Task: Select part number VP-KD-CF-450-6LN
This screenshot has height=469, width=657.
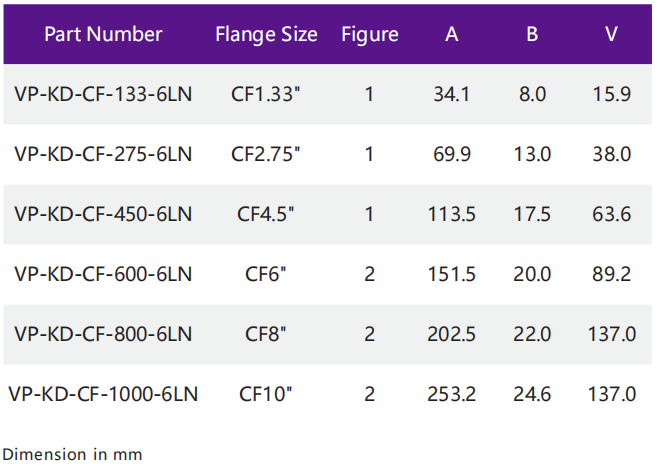Action: tap(103, 214)
